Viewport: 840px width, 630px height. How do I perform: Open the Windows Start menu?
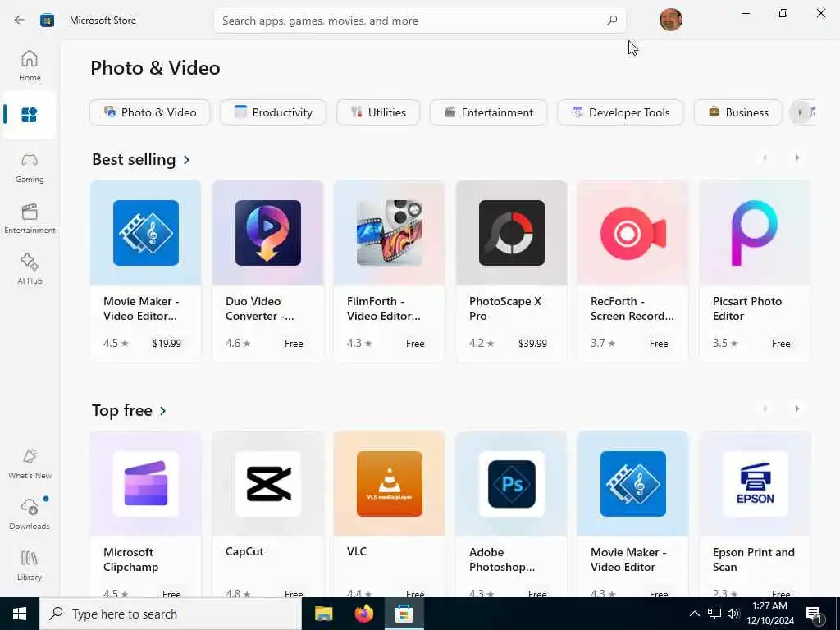click(x=20, y=614)
